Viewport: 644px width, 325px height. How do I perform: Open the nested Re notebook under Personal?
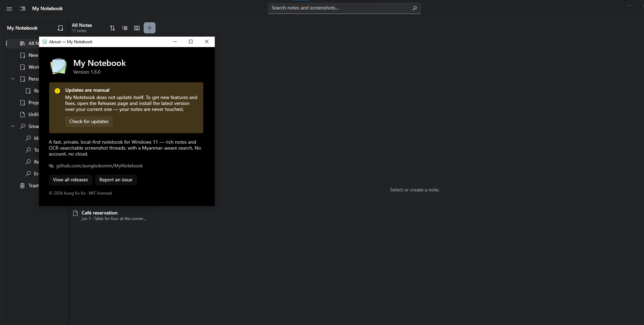pos(32,91)
